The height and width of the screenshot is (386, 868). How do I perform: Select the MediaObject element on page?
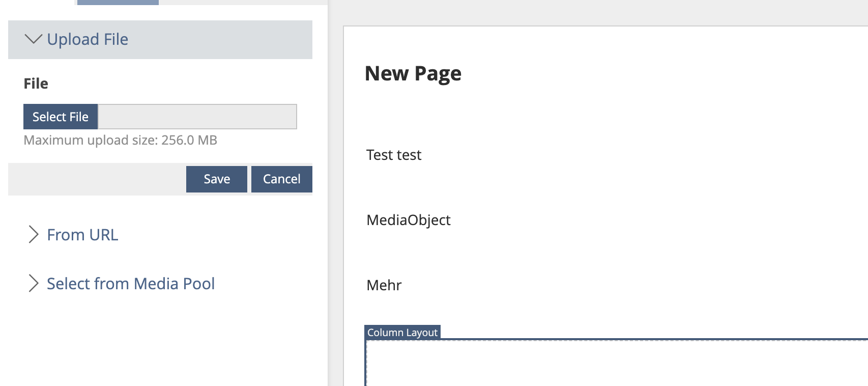coord(409,220)
